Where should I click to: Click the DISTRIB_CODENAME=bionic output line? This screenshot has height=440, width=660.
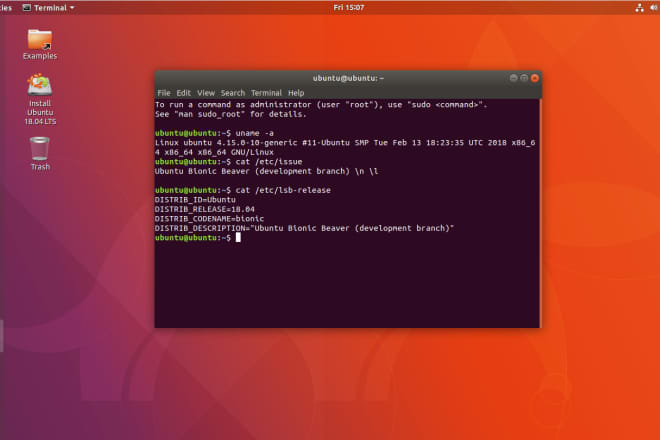(x=209, y=219)
